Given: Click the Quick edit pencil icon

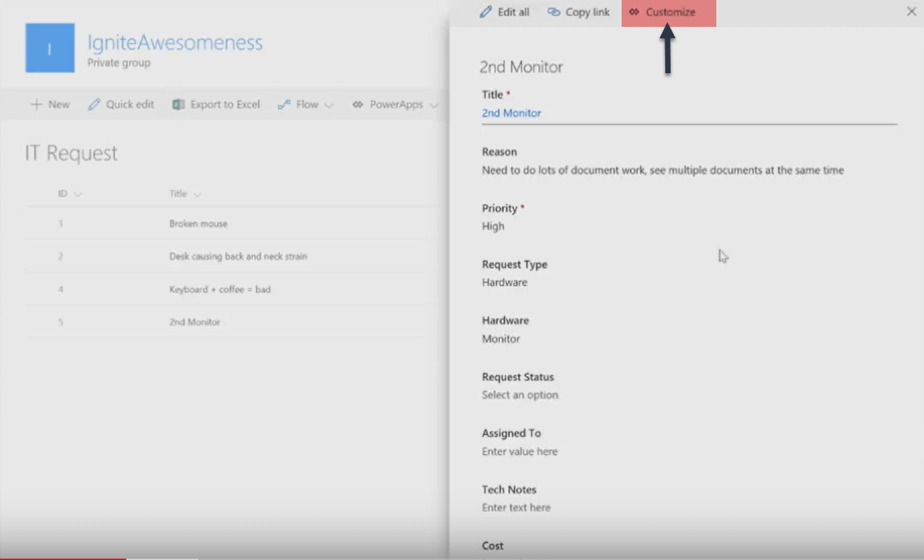Looking at the screenshot, I should point(94,104).
